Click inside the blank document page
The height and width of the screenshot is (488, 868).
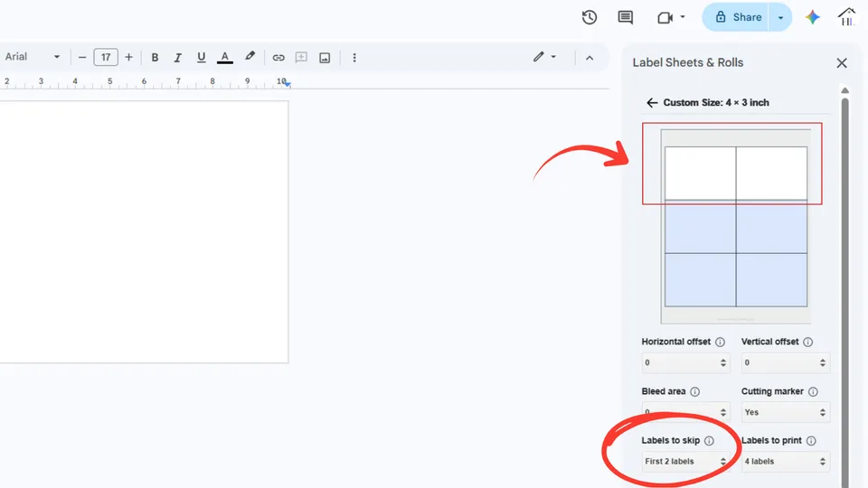coord(144,232)
